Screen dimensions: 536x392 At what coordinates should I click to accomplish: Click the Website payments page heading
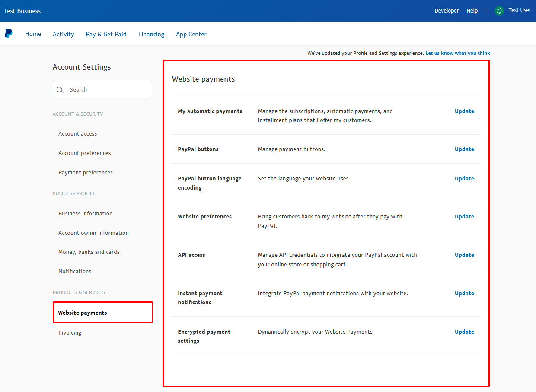(204, 79)
